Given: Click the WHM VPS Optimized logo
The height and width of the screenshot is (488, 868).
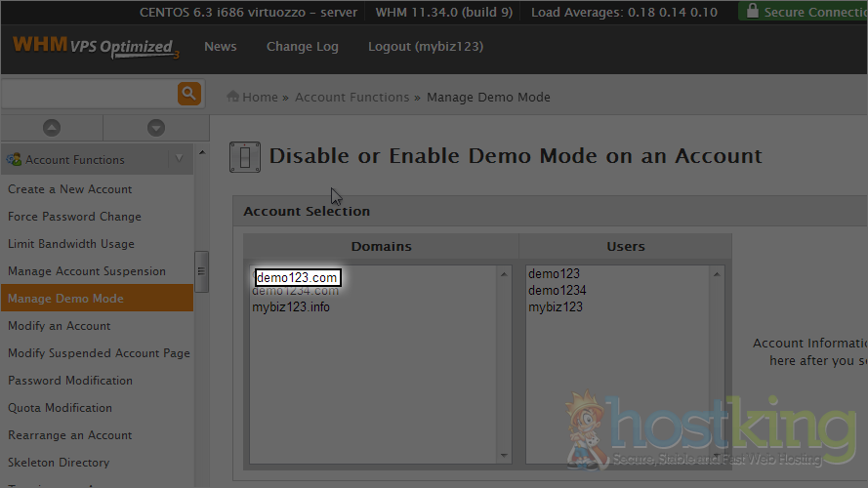Looking at the screenshot, I should (x=95, y=47).
